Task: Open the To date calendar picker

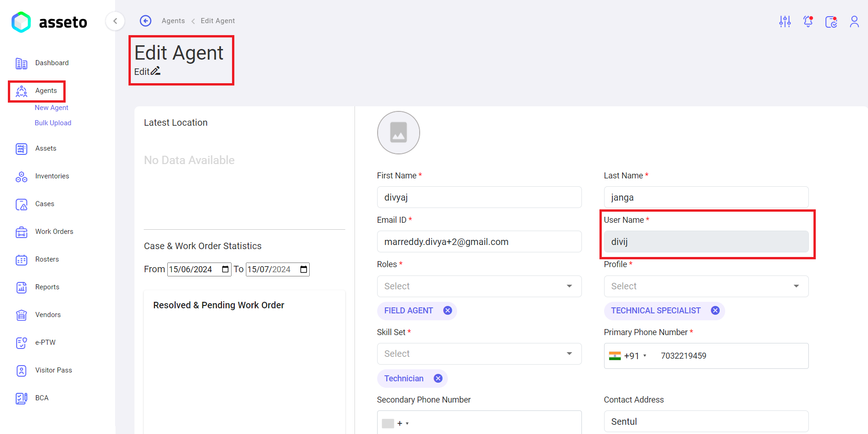Action: [304, 269]
